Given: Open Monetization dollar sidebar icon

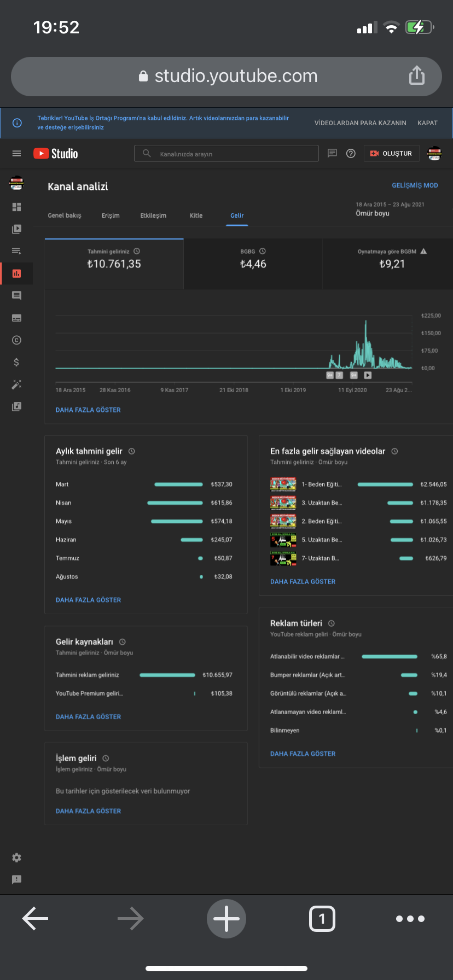Looking at the screenshot, I should click(x=16, y=362).
